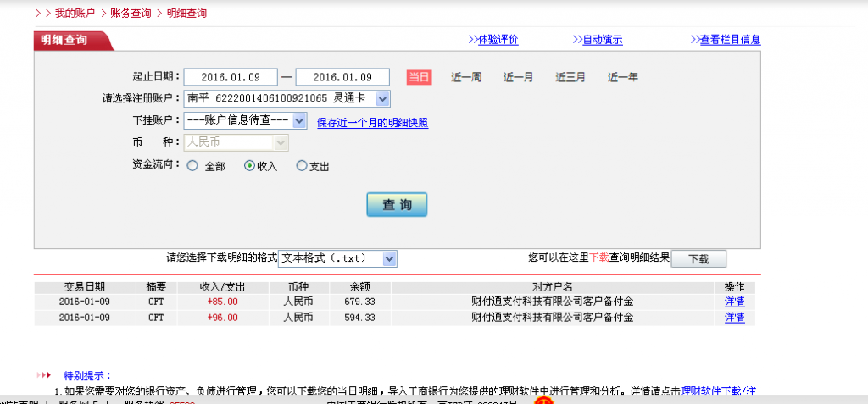This screenshot has height=404, width=868.
Task: Choose the 近一月 date range
Action: 518,77
